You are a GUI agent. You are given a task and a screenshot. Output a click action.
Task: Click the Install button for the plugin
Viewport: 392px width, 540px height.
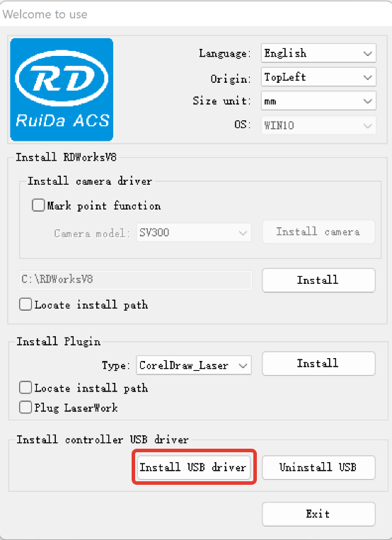(x=318, y=363)
